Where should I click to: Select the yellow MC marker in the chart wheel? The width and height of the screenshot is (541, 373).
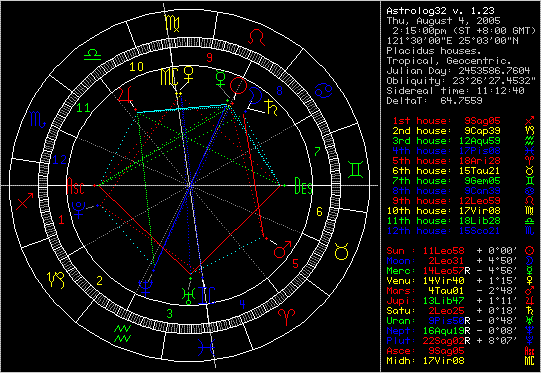(169, 77)
